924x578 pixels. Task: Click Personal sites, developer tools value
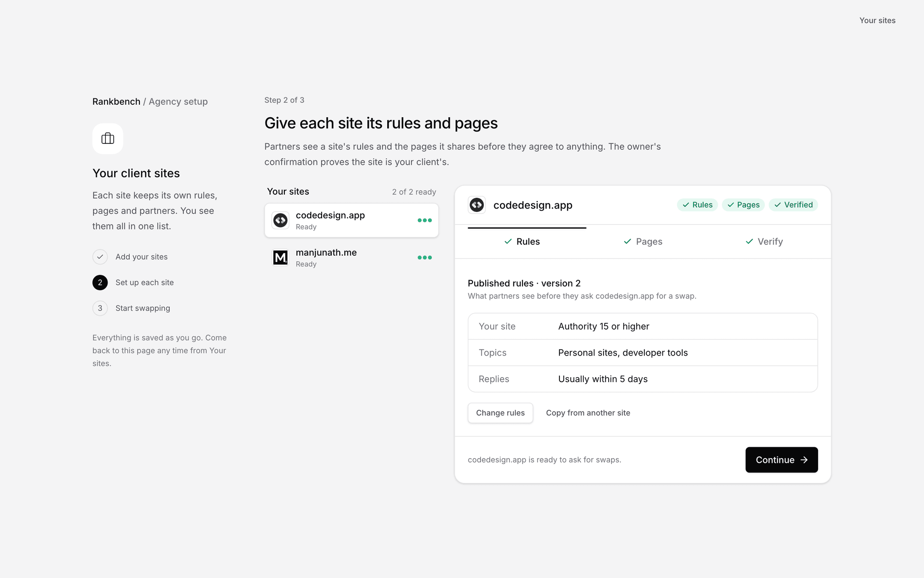click(623, 353)
